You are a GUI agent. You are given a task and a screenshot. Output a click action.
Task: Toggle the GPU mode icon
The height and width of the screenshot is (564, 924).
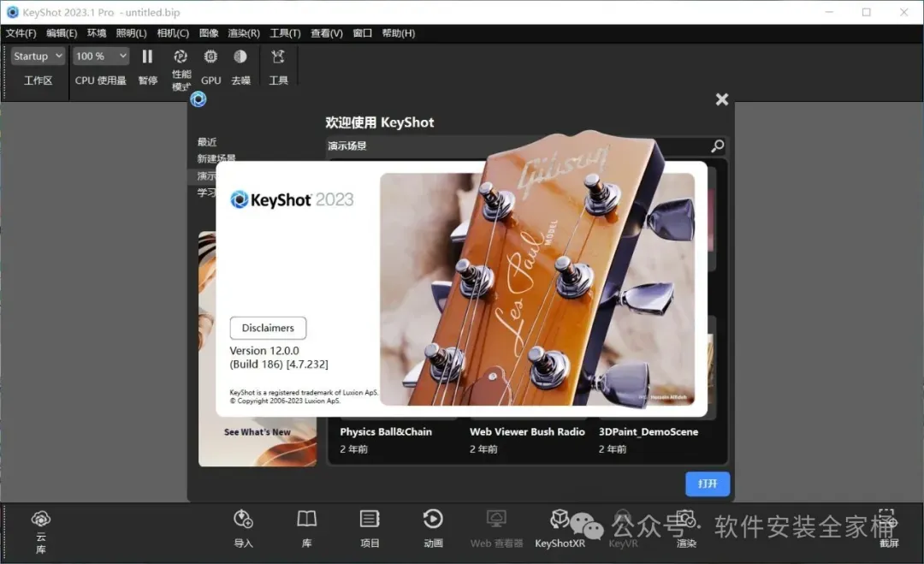210,56
